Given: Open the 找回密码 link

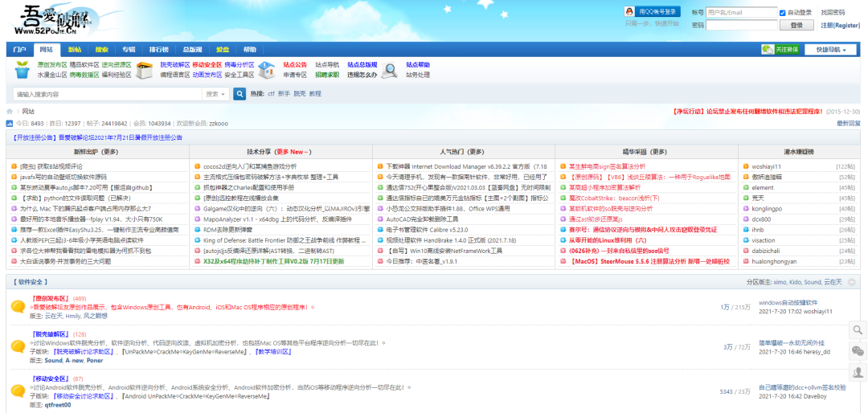Looking at the screenshot, I should (833, 13).
